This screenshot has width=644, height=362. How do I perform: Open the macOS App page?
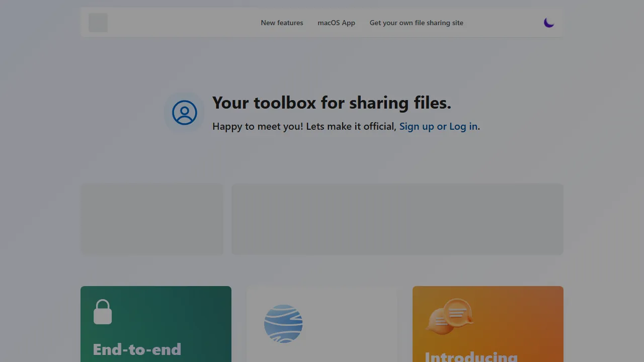[336, 23]
